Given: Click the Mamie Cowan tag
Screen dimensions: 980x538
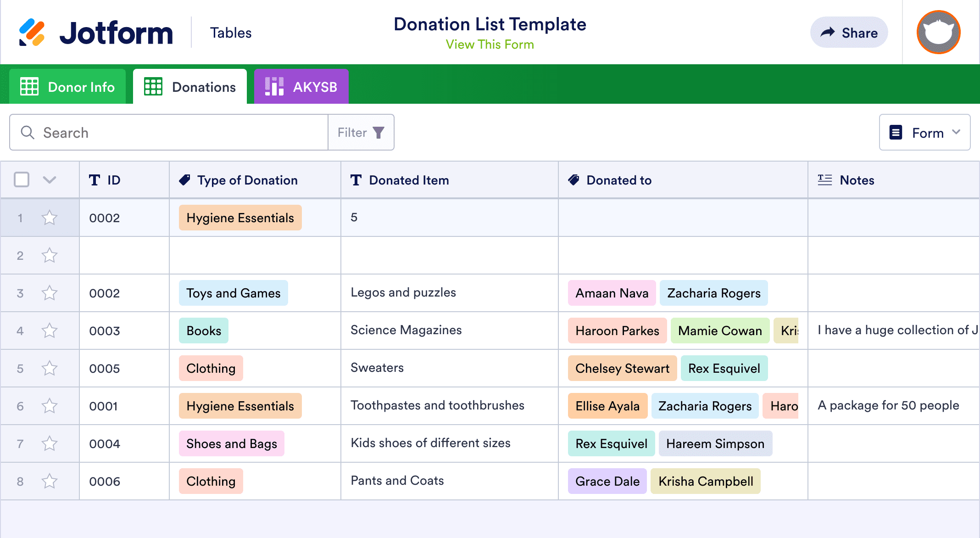Looking at the screenshot, I should point(720,331).
